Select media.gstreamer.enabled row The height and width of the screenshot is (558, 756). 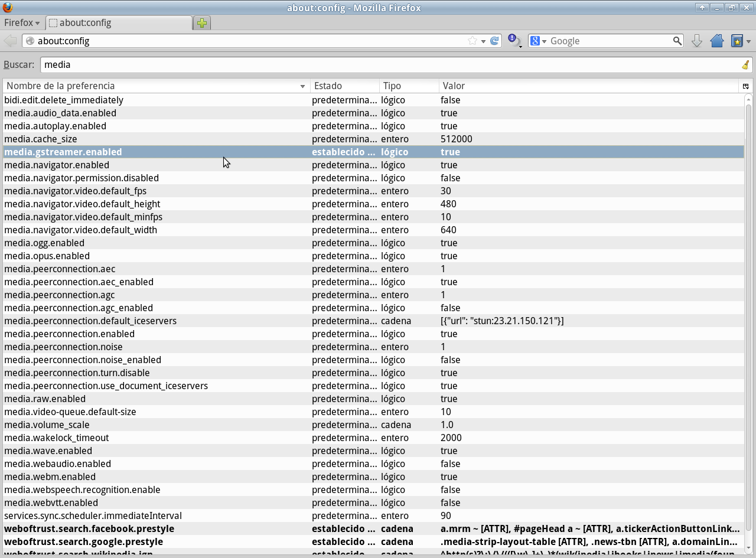coord(373,152)
